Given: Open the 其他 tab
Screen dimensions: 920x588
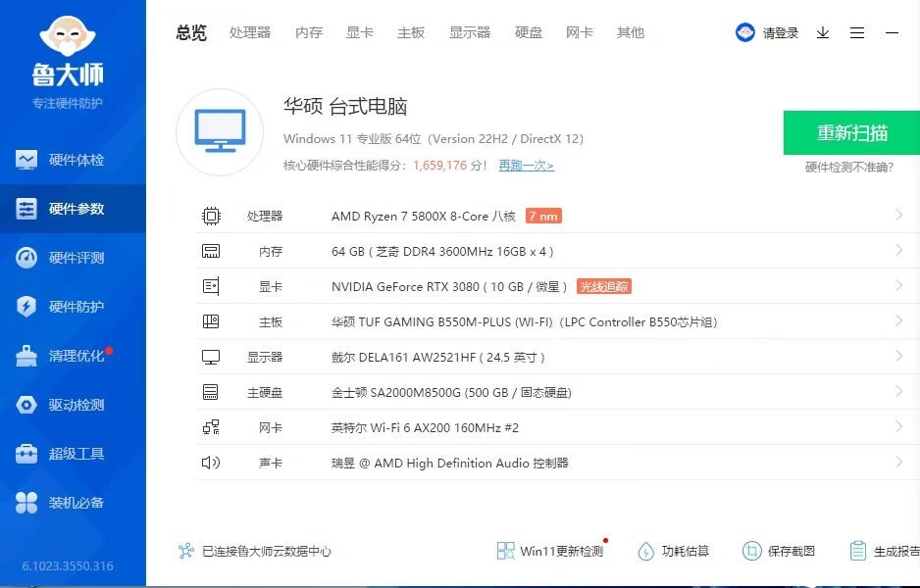Looking at the screenshot, I should [631, 32].
